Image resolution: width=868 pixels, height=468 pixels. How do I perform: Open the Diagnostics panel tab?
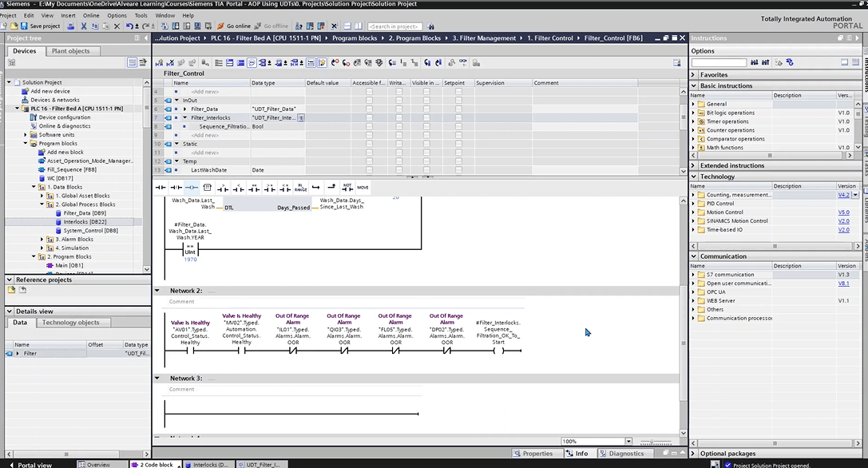pos(625,454)
